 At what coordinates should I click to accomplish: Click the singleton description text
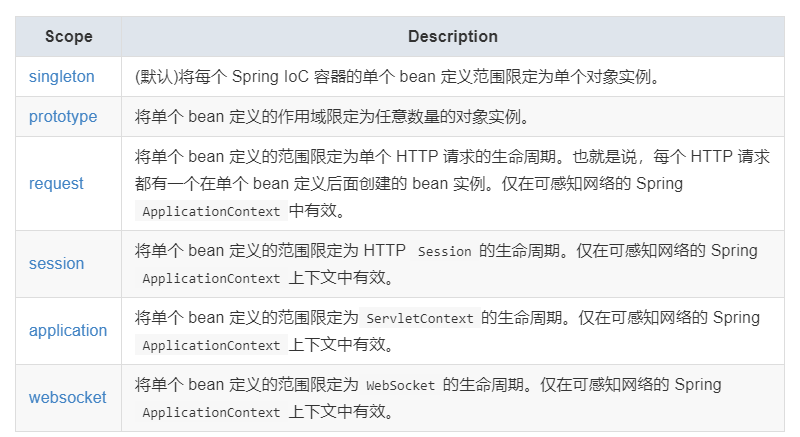point(398,76)
